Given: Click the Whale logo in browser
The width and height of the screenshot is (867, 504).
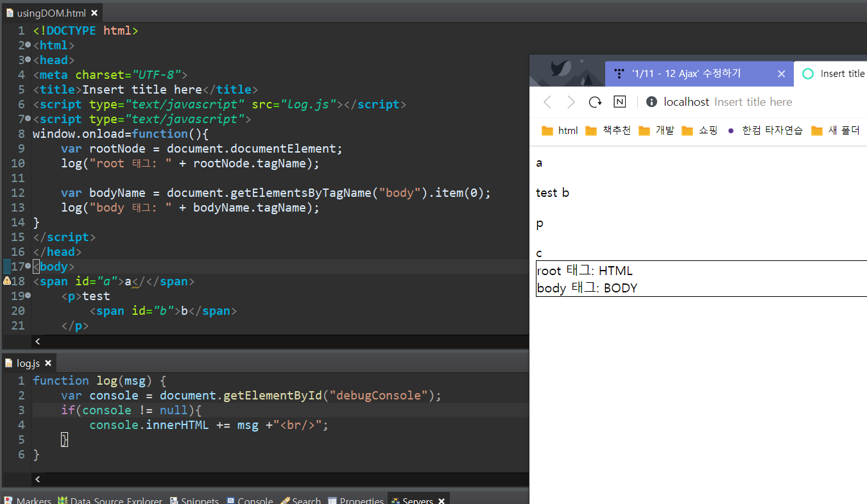Looking at the screenshot, I should coord(561,69).
